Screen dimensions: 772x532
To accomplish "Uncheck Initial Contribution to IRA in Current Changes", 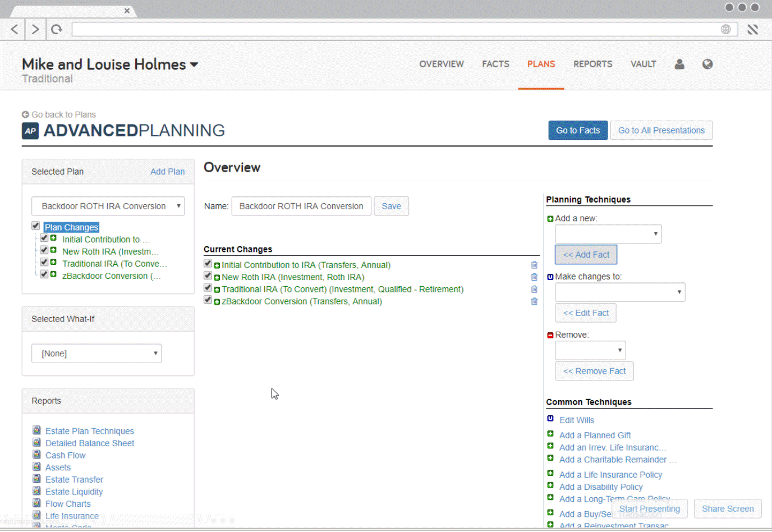I will tap(208, 263).
